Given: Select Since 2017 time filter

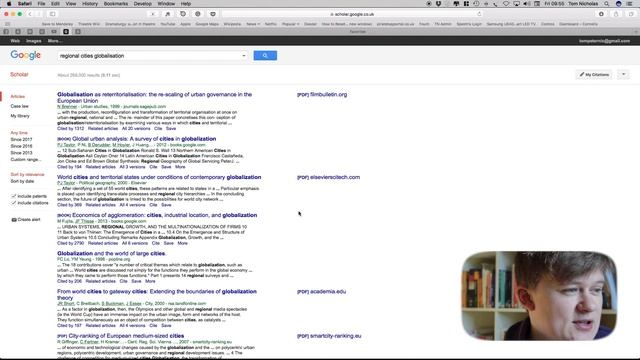Looking at the screenshot, I should tap(21, 140).
